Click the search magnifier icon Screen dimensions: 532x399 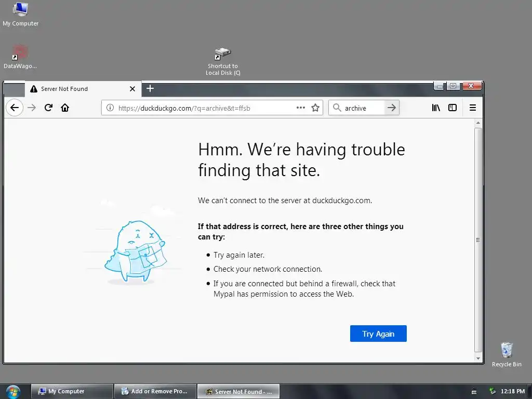pyautogui.click(x=337, y=108)
